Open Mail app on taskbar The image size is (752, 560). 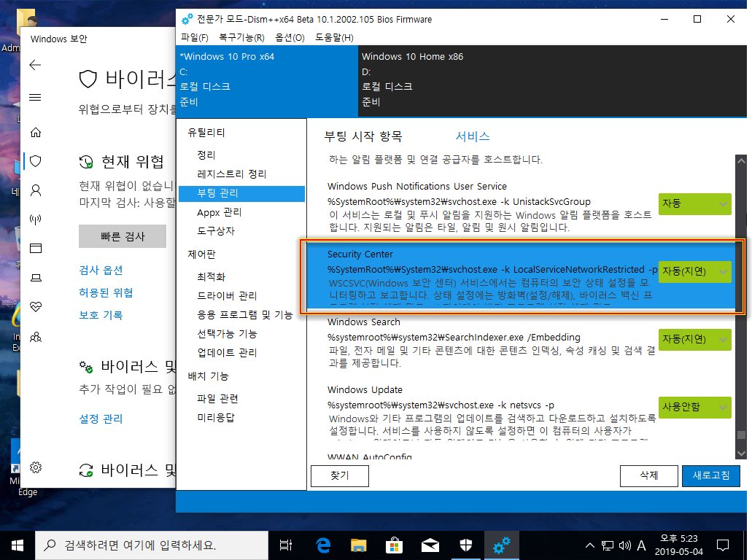pyautogui.click(x=430, y=545)
